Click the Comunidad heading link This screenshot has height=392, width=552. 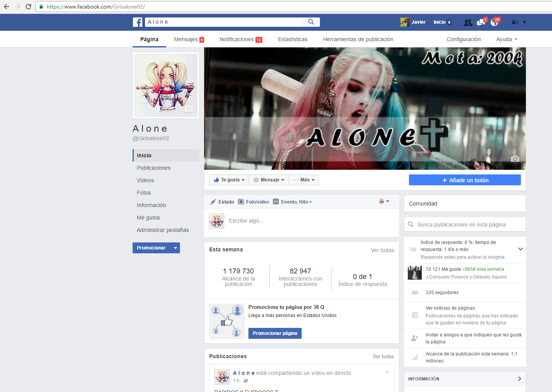423,204
